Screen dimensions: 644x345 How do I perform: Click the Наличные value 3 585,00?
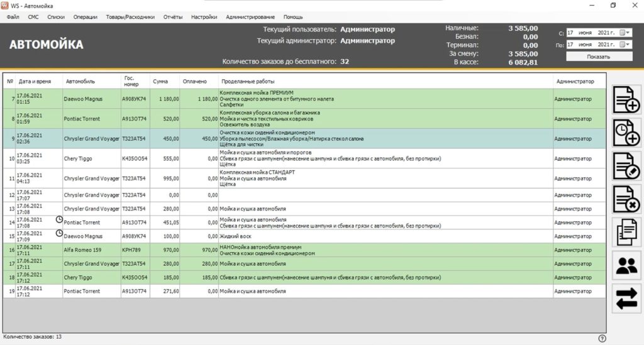pyautogui.click(x=523, y=28)
